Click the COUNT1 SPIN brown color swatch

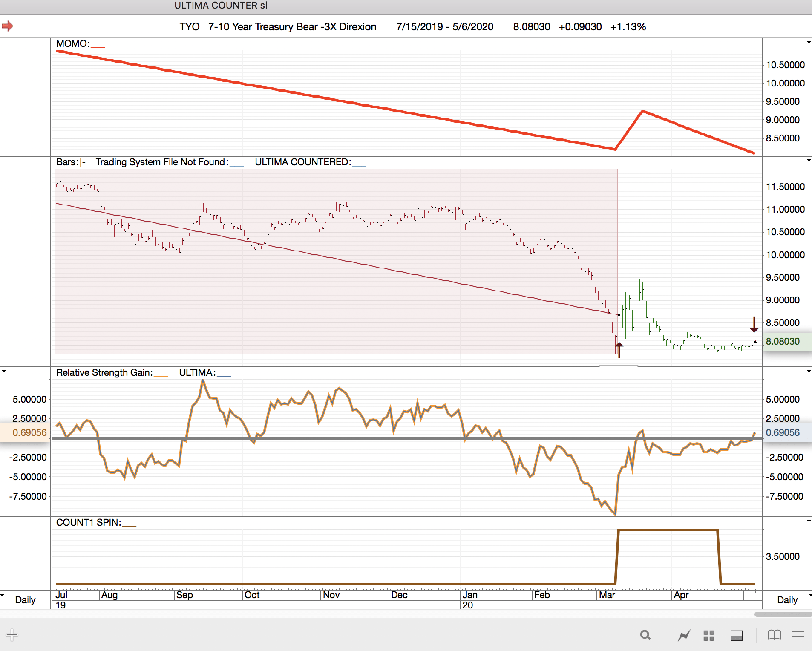click(129, 526)
